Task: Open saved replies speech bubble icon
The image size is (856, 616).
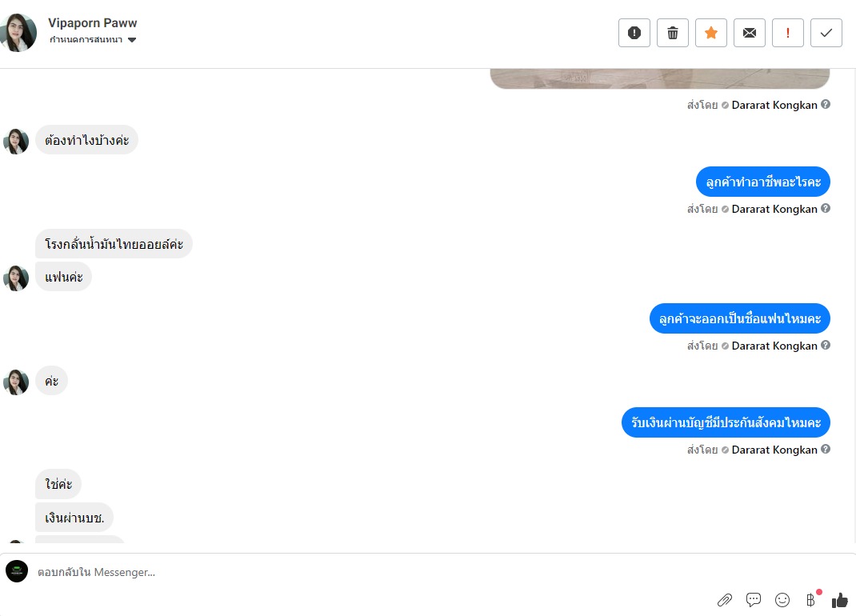Action: tap(754, 600)
